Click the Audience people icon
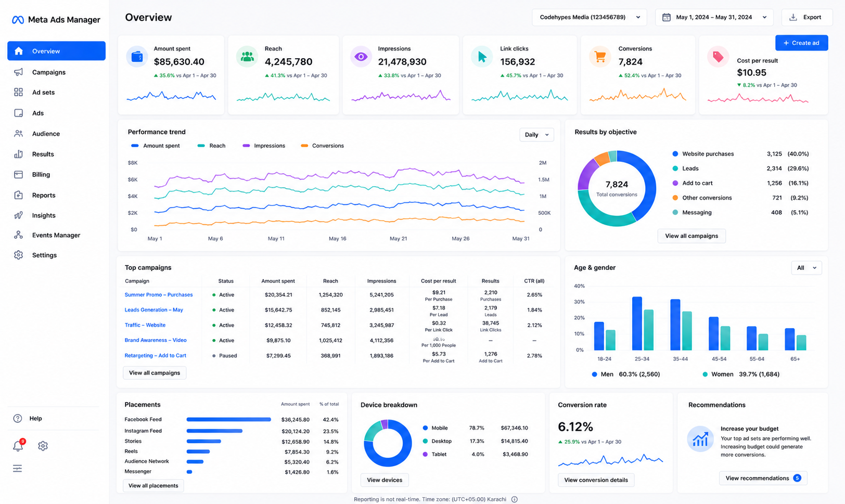This screenshot has width=845, height=504. coord(18,134)
